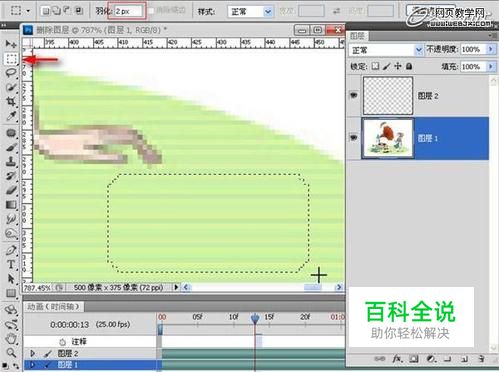
Task: Select the Dodge tool
Action: coord(11,233)
